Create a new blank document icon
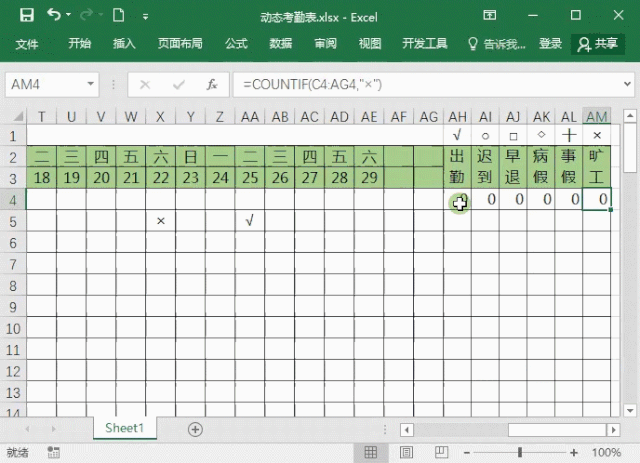This screenshot has height=463, width=640. tap(118, 16)
